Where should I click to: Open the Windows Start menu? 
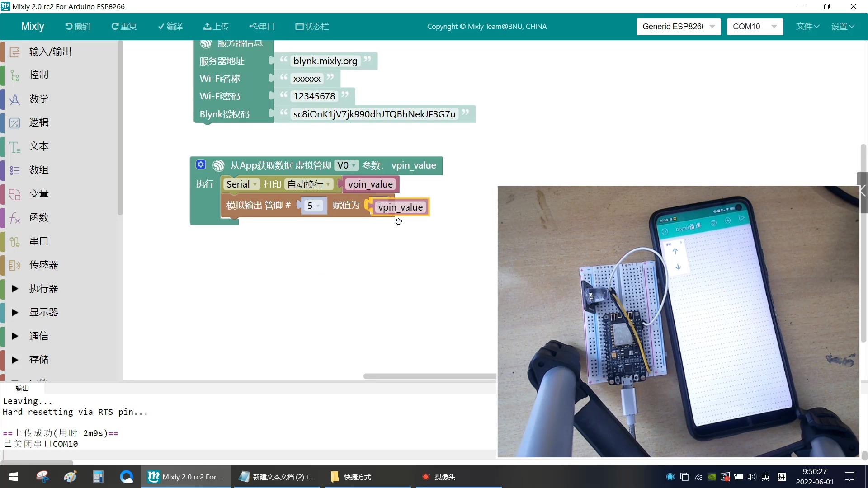click(14, 477)
